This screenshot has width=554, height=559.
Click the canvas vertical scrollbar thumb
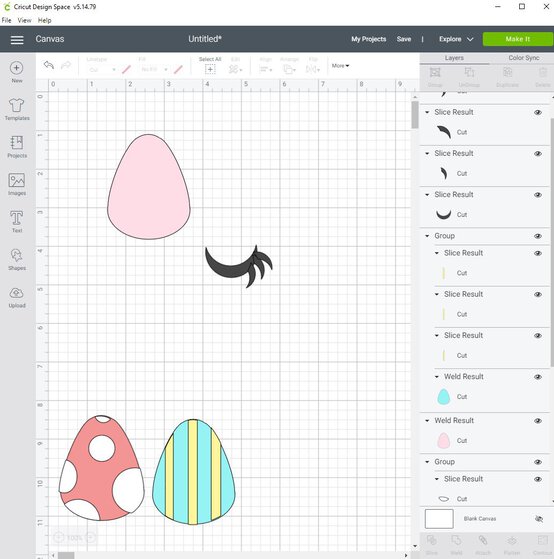coord(415,115)
